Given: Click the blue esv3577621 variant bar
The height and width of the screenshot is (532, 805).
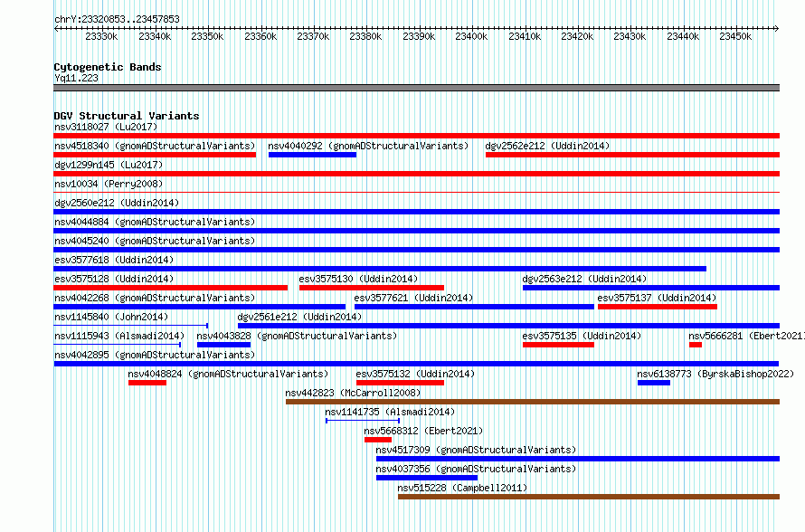Looking at the screenshot, I should click(474, 307).
